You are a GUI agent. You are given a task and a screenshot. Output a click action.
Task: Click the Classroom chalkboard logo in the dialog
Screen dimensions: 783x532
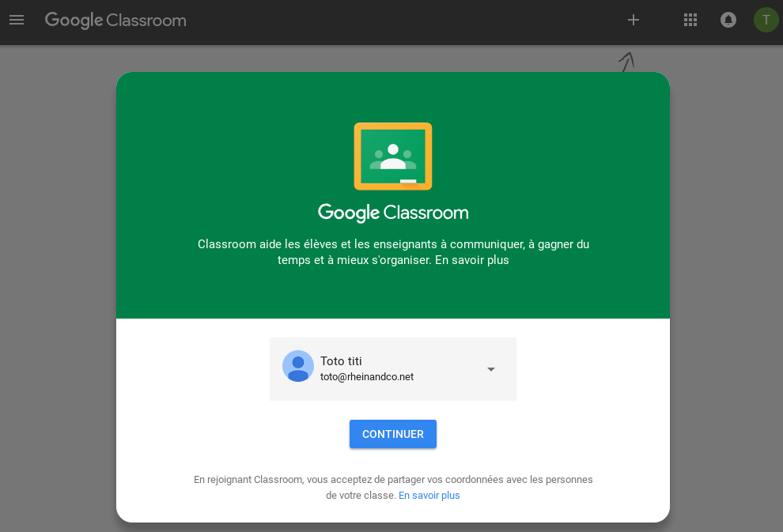(x=392, y=156)
